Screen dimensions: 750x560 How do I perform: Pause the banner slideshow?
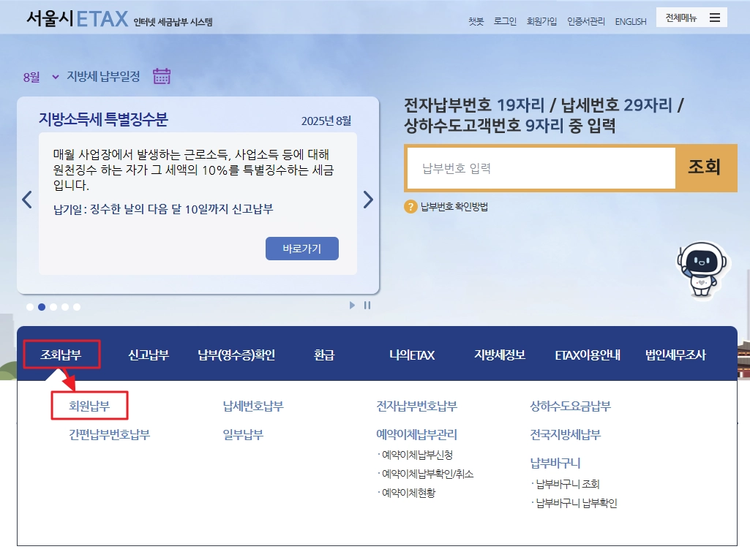pyautogui.click(x=367, y=306)
